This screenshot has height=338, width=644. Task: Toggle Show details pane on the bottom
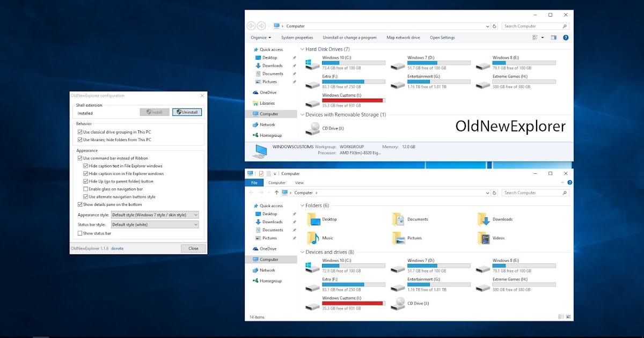pyautogui.click(x=80, y=204)
